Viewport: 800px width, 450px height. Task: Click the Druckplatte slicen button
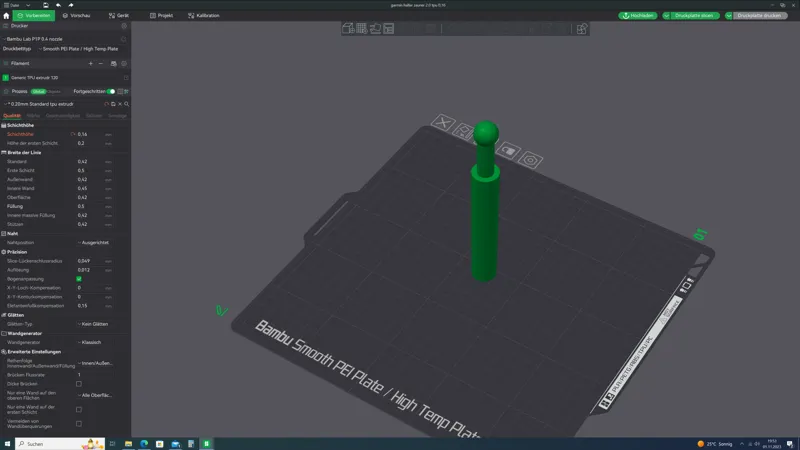click(694, 16)
